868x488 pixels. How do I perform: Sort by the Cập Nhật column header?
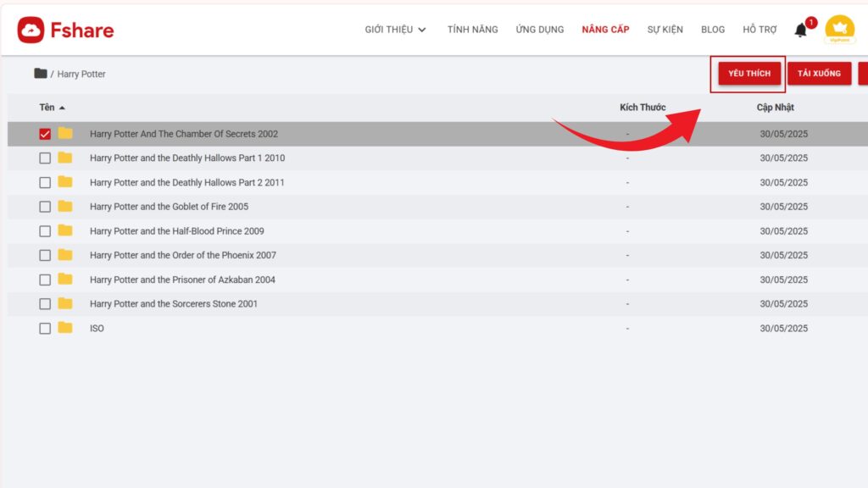[775, 108]
